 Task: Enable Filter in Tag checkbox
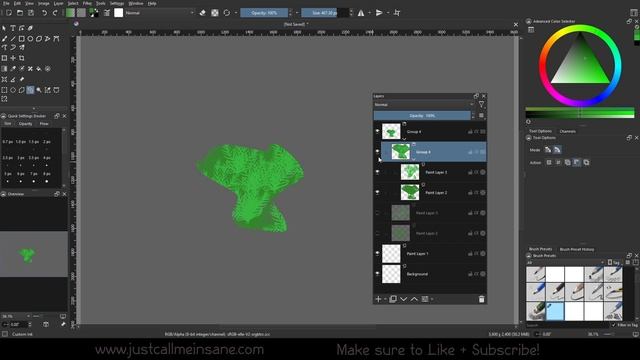coord(613,325)
